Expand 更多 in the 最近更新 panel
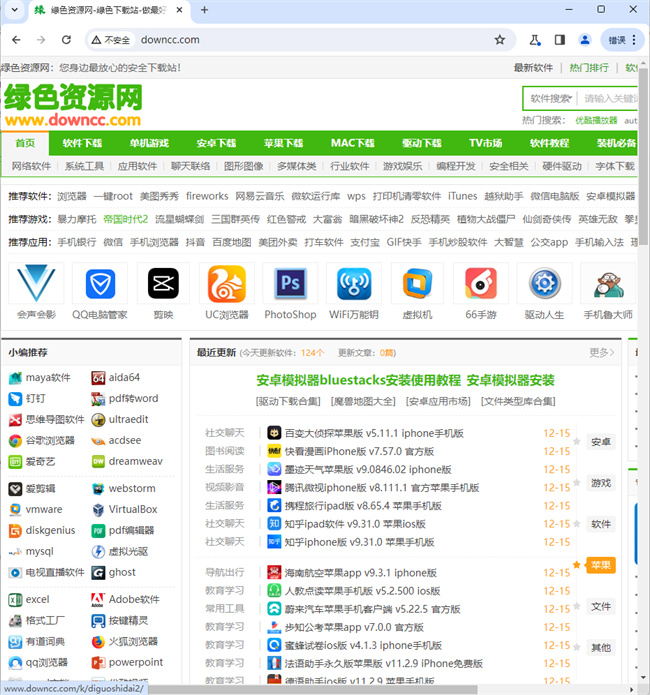Viewport: 650px width, 695px height. [x=601, y=352]
